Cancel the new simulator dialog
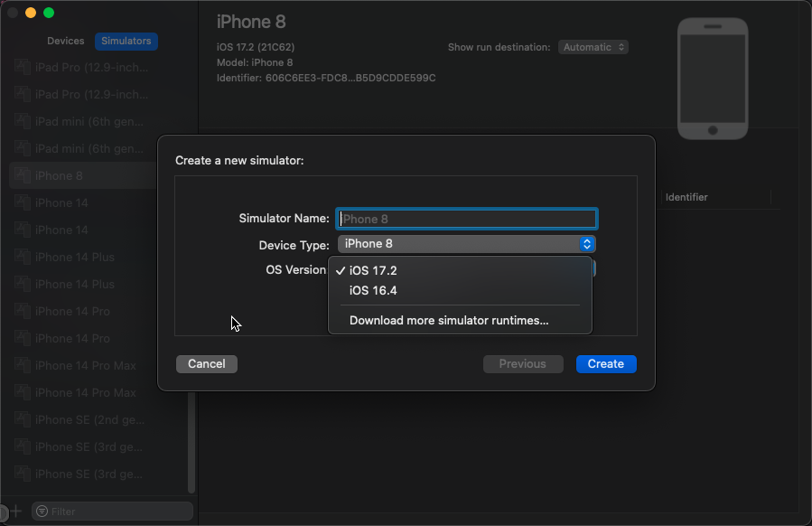 [207, 364]
